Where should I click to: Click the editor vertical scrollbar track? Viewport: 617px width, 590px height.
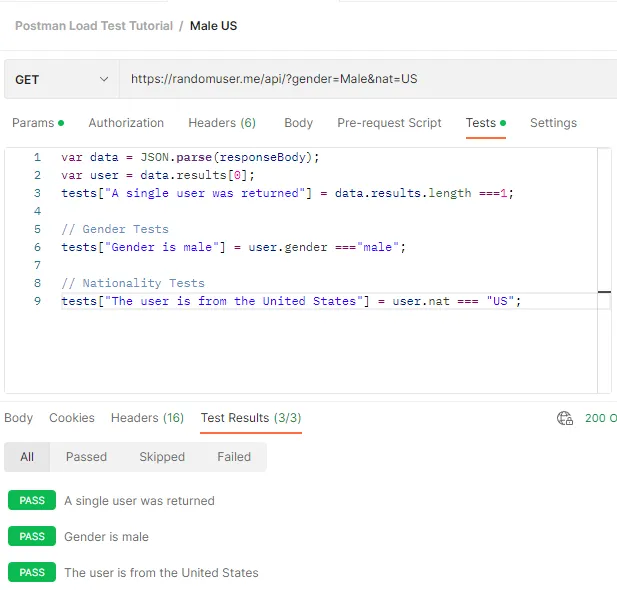(x=604, y=270)
